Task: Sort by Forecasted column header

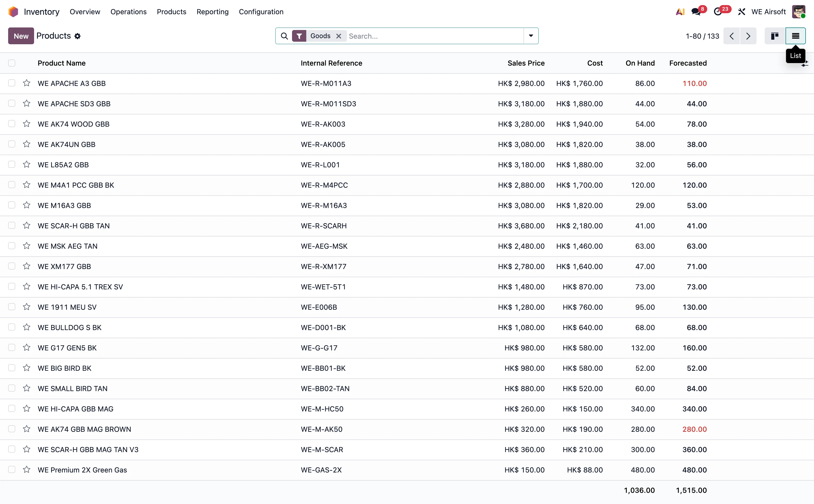Action: (688, 63)
